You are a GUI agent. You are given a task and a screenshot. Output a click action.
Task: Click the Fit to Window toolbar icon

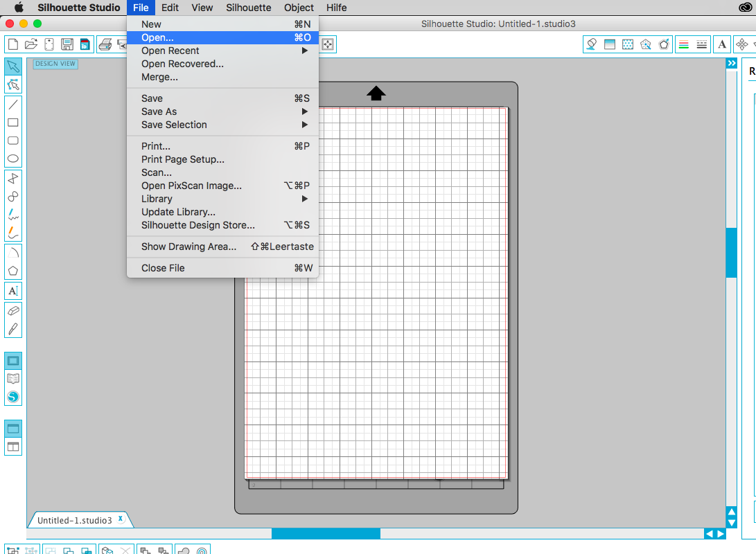(x=328, y=44)
